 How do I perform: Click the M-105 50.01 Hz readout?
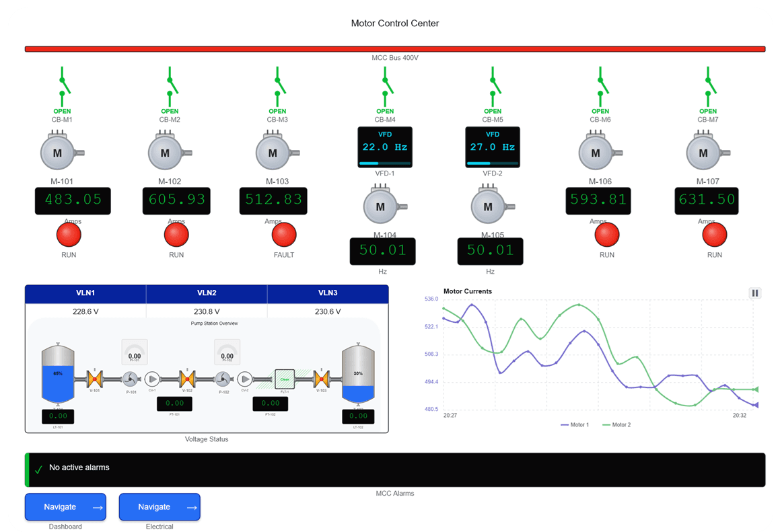coord(490,251)
